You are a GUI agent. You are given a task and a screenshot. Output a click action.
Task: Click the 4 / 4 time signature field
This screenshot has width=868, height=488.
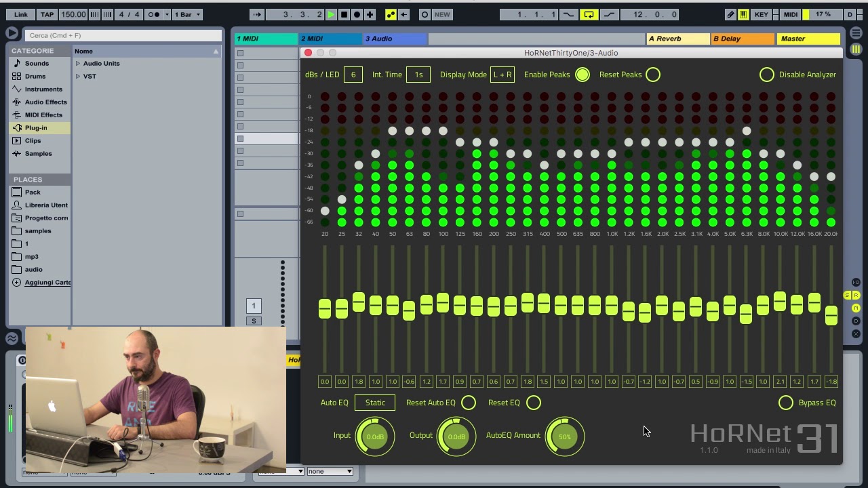pyautogui.click(x=129, y=14)
